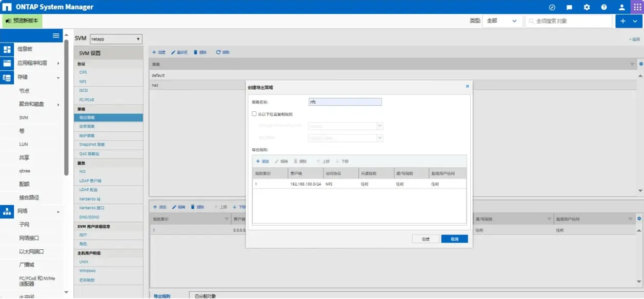Click the 取消 button in dialog
The height and width of the screenshot is (299, 644).
pyautogui.click(x=454, y=239)
